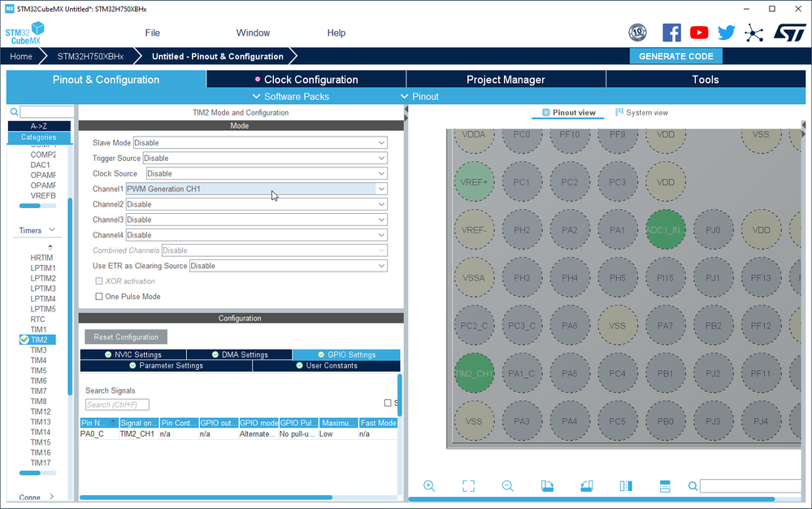Expand the Pinout menu

[419, 96]
